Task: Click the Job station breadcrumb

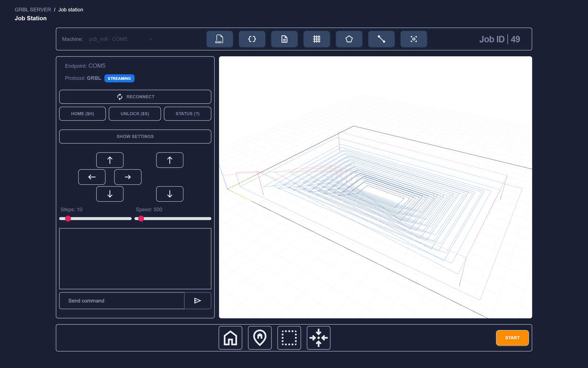Action: click(x=71, y=10)
